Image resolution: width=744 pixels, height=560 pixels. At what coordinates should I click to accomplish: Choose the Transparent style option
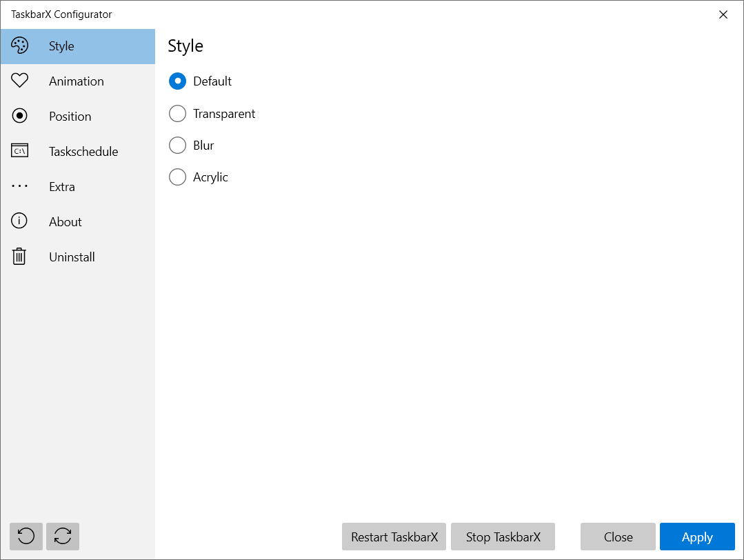pos(177,113)
